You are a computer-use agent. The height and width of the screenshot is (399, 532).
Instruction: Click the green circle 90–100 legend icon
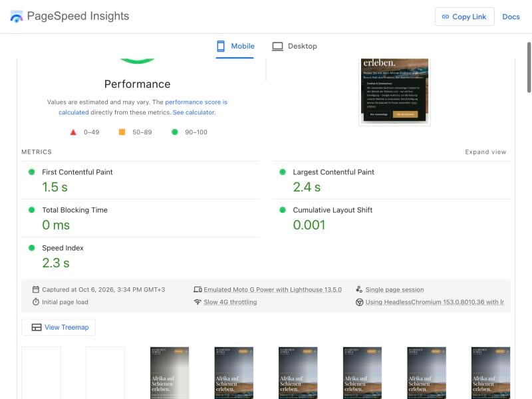175,132
